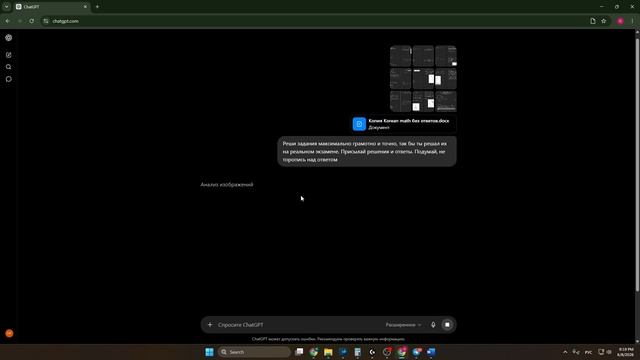
Task: Go back in browser history
Action: click(8, 21)
